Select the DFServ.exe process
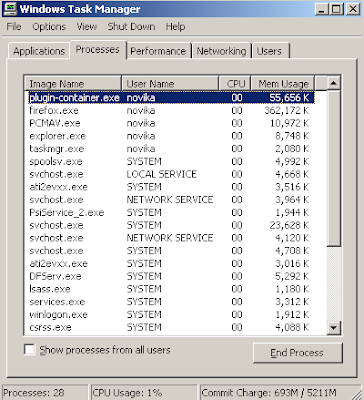 click(171, 276)
